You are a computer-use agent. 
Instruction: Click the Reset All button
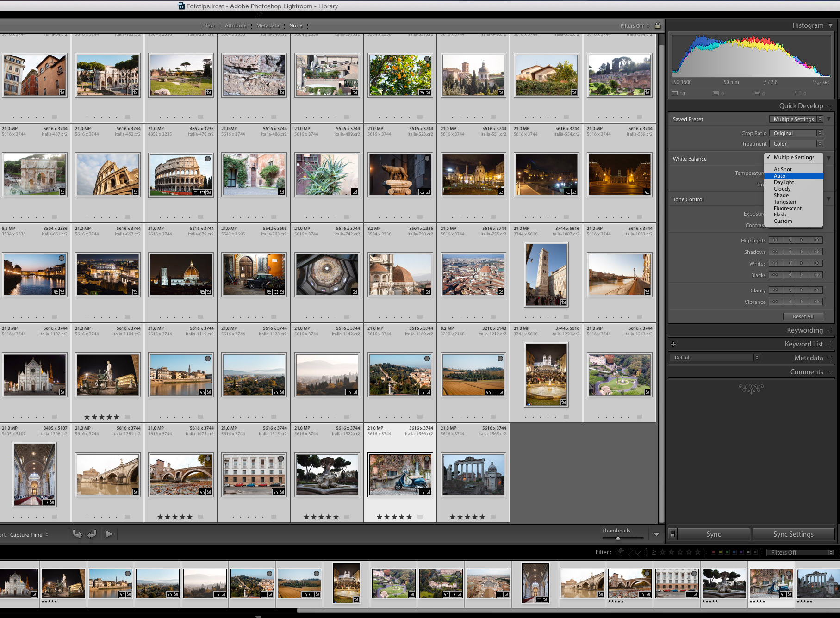[x=803, y=316]
